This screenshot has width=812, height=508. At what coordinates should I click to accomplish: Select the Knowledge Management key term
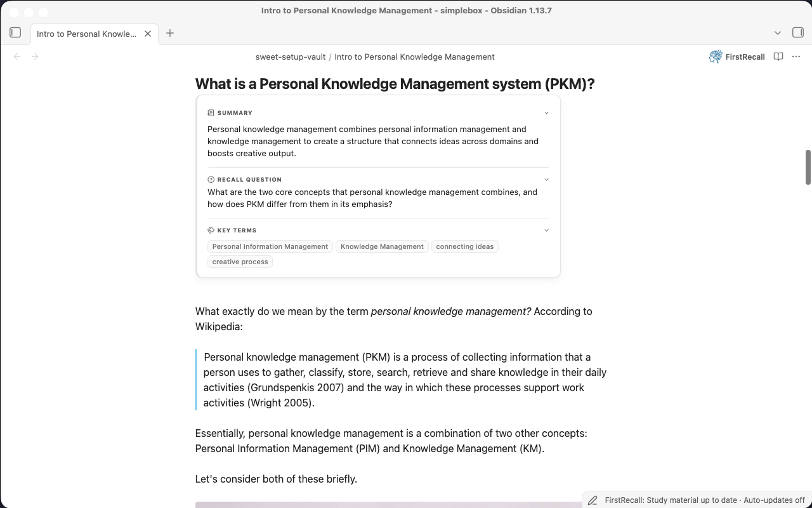(382, 246)
